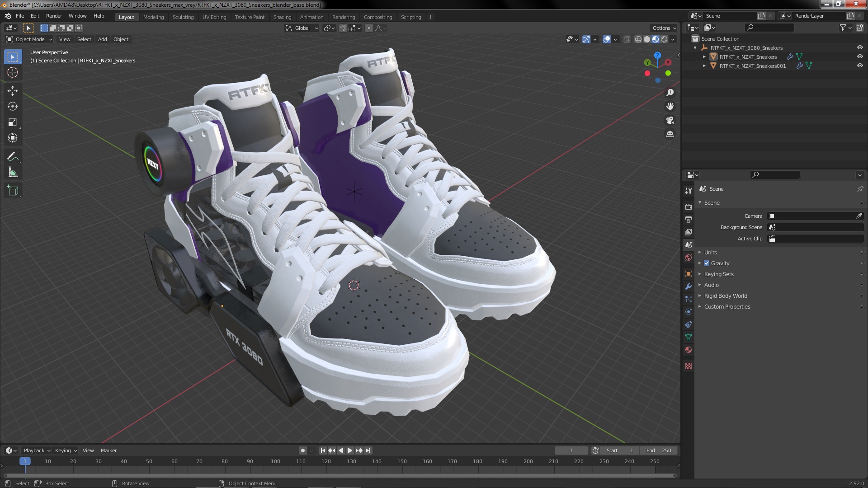
Task: Expand RTFKT_x_NZXT_Sneakers001 tree item
Action: [704, 66]
